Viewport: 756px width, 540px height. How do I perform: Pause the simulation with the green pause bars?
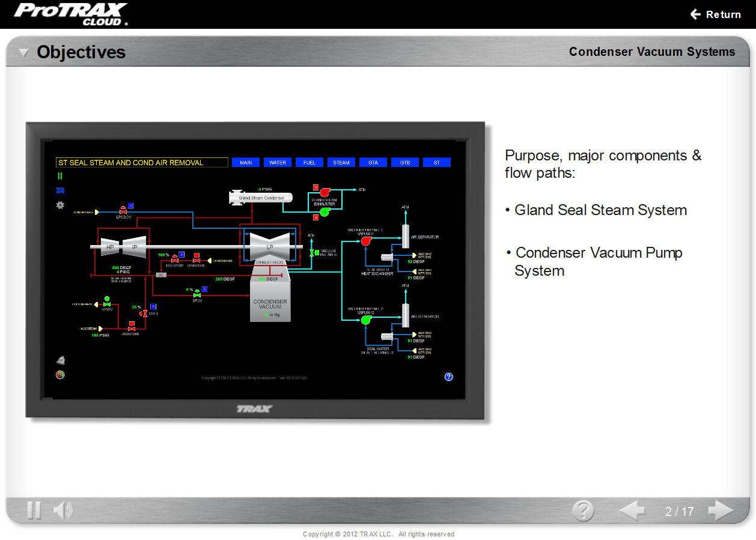pyautogui.click(x=59, y=175)
